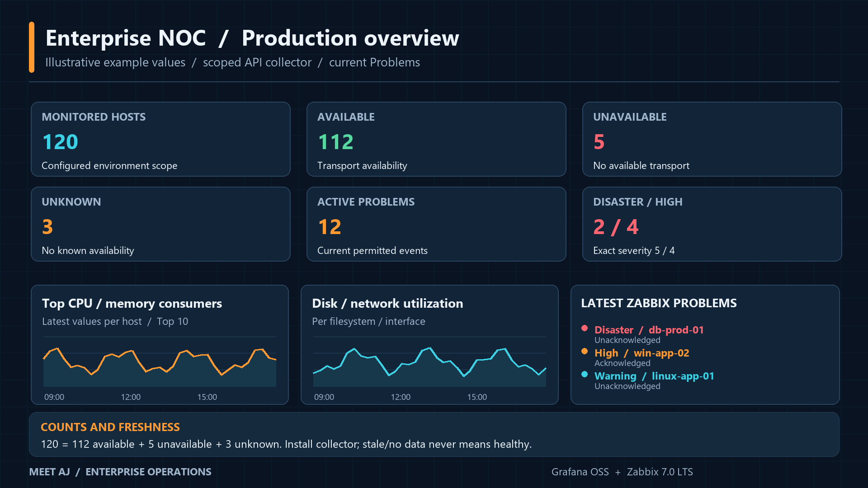
Task: Click 09:00 label on Disk / network chart
Action: [x=324, y=397]
